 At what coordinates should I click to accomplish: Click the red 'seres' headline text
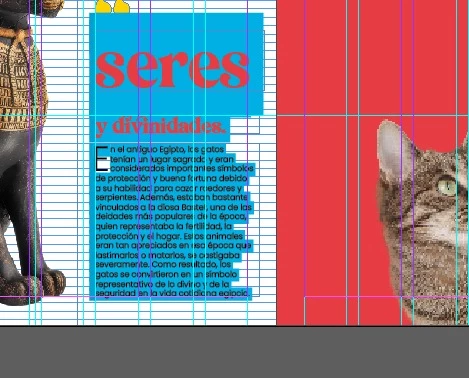coord(172,69)
